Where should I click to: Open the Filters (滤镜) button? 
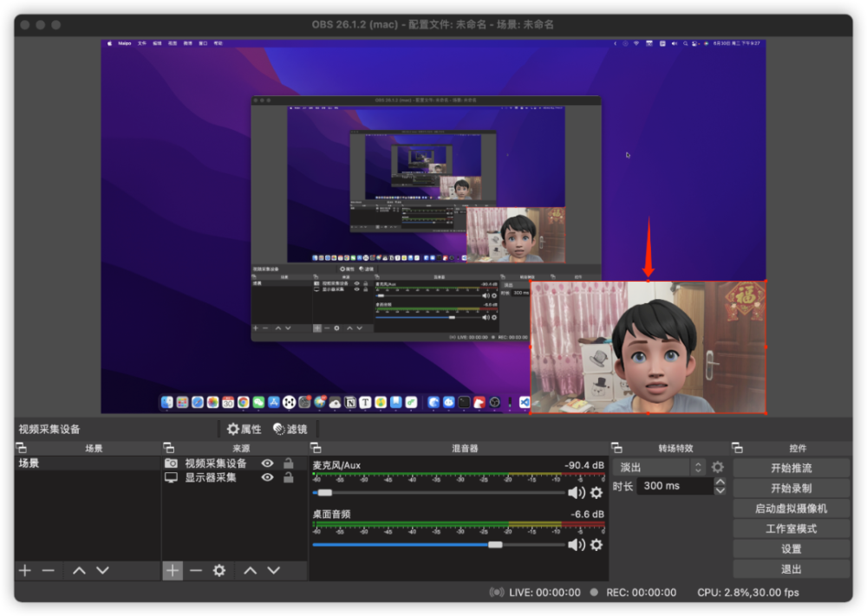tap(290, 429)
